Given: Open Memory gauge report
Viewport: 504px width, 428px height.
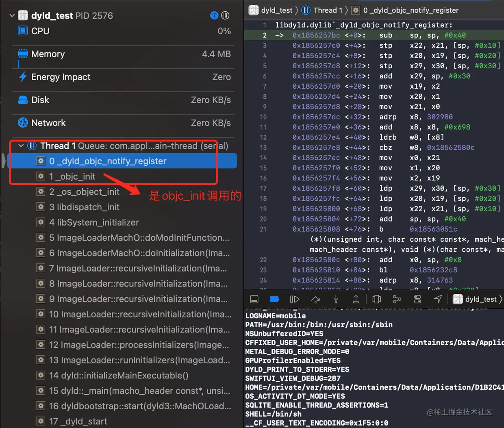Looking at the screenshot, I should (124, 54).
